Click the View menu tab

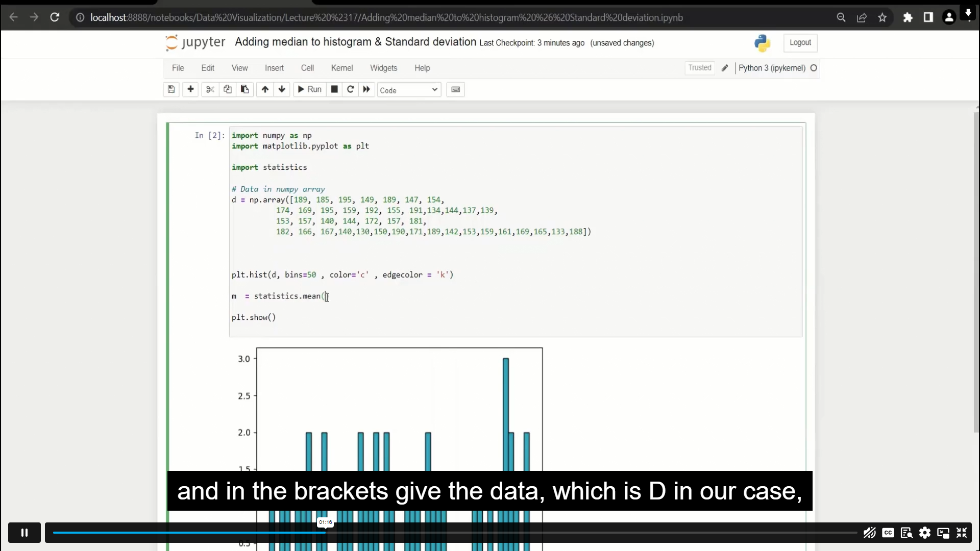pos(239,67)
